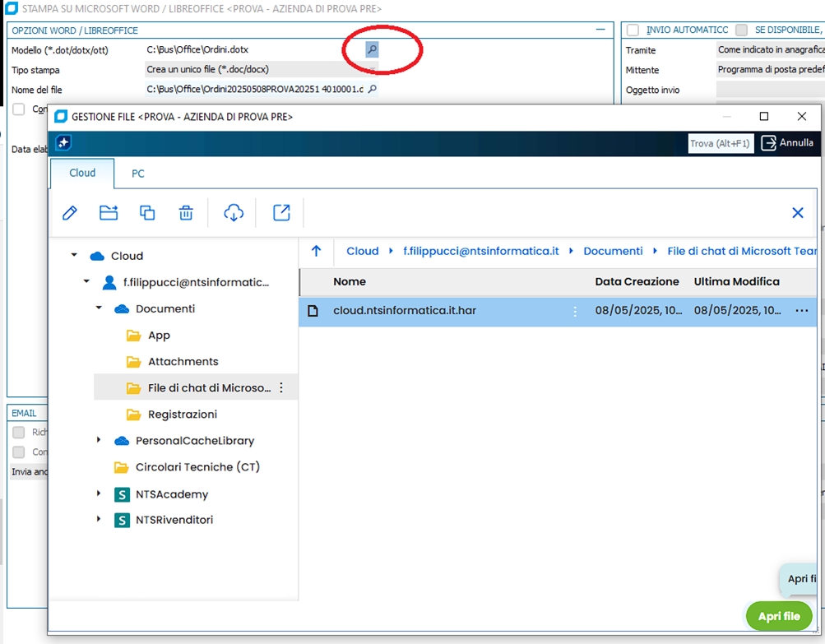
Task: Toggle the Invio Automatico checkbox
Action: pos(633,30)
